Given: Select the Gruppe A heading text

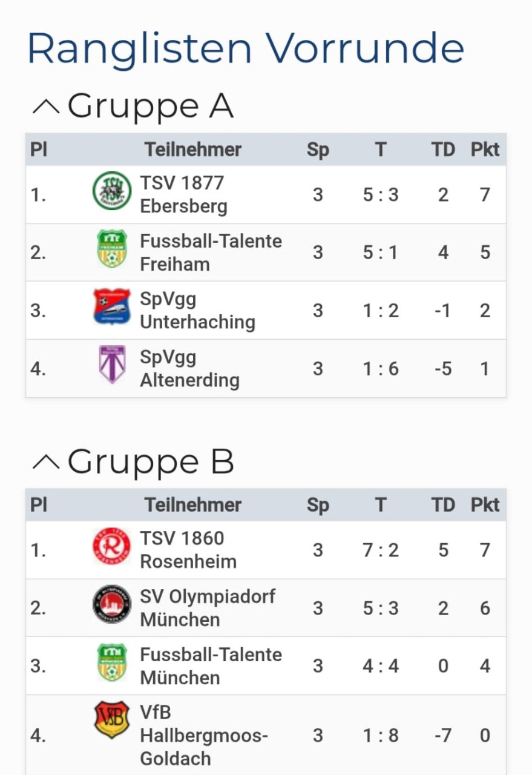Looking at the screenshot, I should pyautogui.click(x=150, y=106).
